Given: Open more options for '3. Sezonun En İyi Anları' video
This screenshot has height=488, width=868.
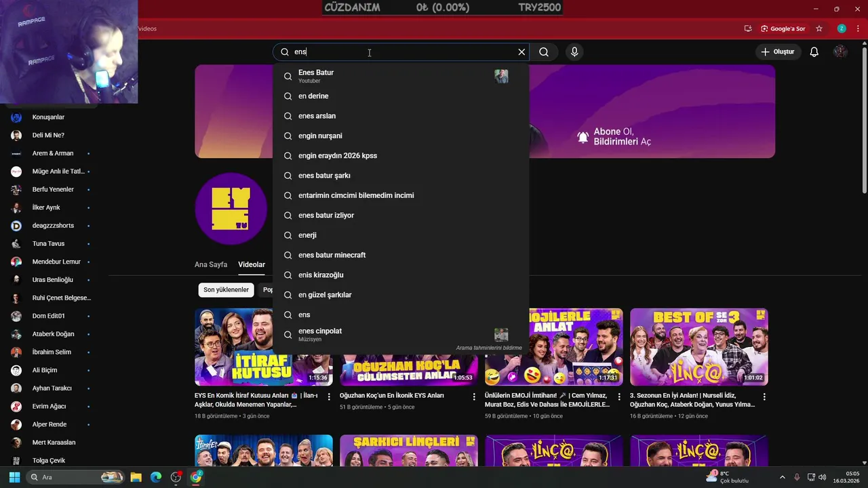Looking at the screenshot, I should 764,397.
